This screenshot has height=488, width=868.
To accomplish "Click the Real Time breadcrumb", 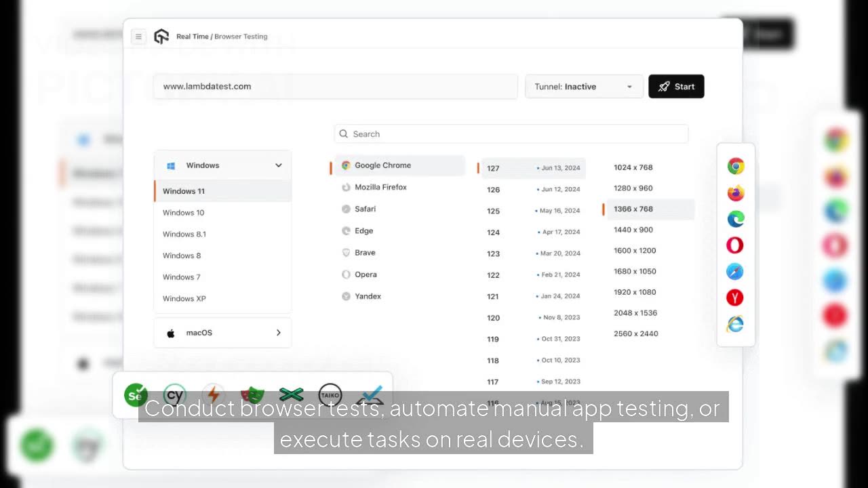I will coord(193,37).
